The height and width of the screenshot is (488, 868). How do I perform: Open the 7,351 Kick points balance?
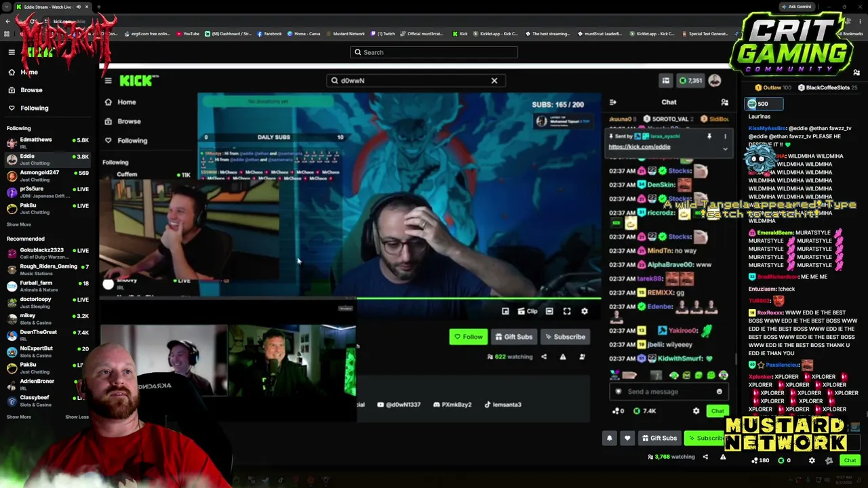(x=691, y=81)
